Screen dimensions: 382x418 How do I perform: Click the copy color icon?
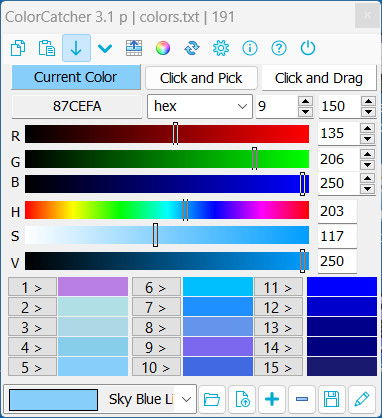click(x=18, y=48)
